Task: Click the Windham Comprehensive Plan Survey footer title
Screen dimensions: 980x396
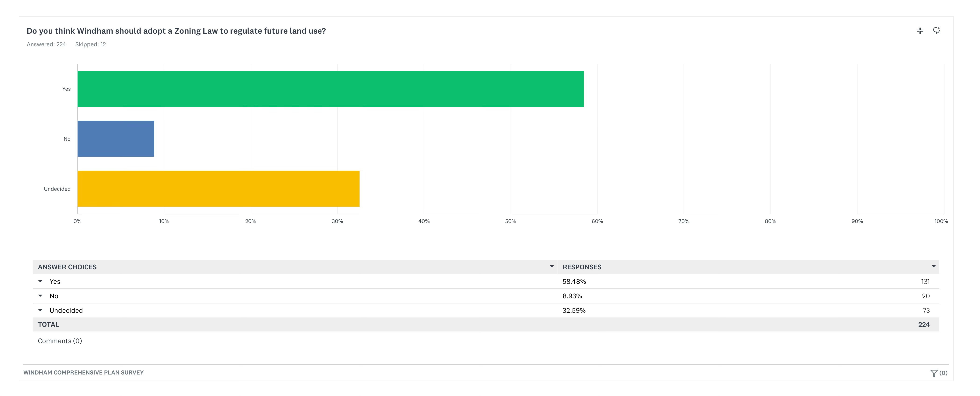Action: 83,372
